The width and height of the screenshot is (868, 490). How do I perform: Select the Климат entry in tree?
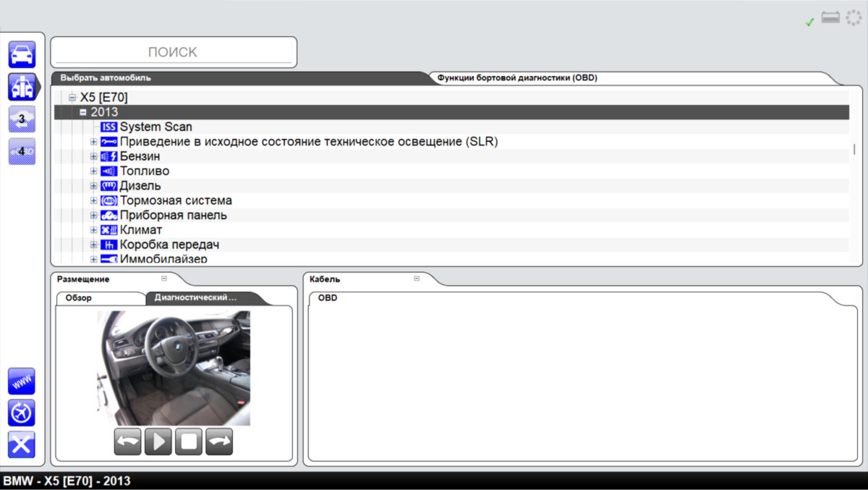(x=141, y=230)
